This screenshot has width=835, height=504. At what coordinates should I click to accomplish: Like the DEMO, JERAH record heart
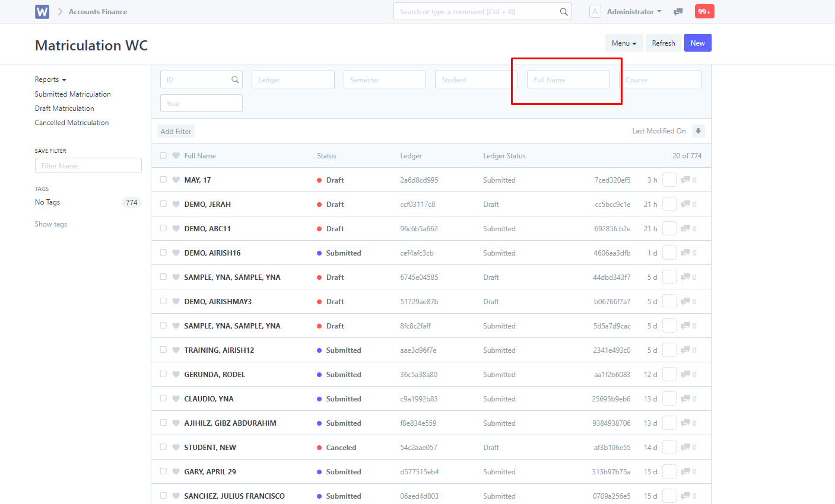176,204
